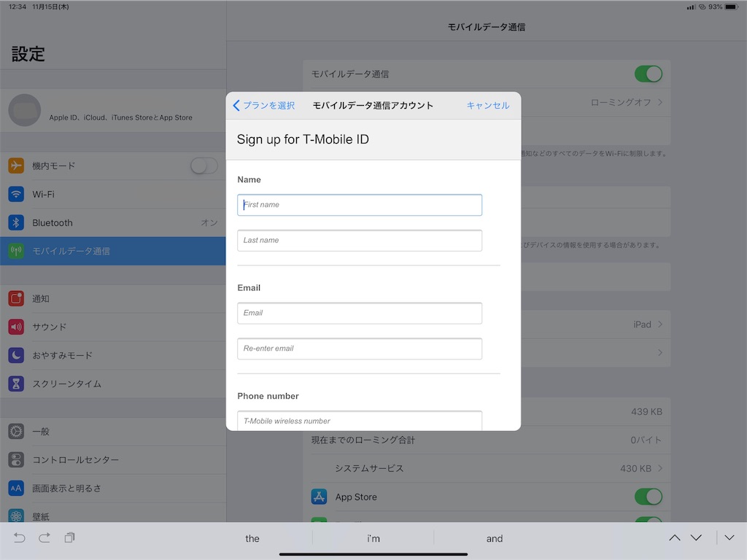Click the Wi-Fi icon in the sidebar
This screenshot has width=747, height=560.
(15, 194)
